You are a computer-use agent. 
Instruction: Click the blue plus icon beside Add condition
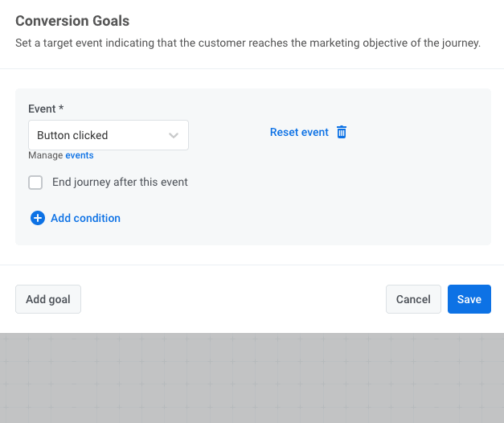point(37,218)
